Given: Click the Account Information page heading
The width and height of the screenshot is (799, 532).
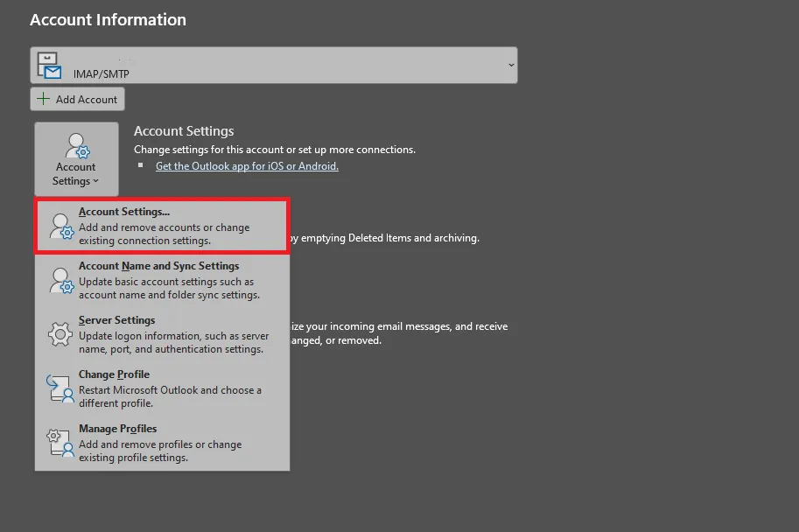Looking at the screenshot, I should coord(108,19).
